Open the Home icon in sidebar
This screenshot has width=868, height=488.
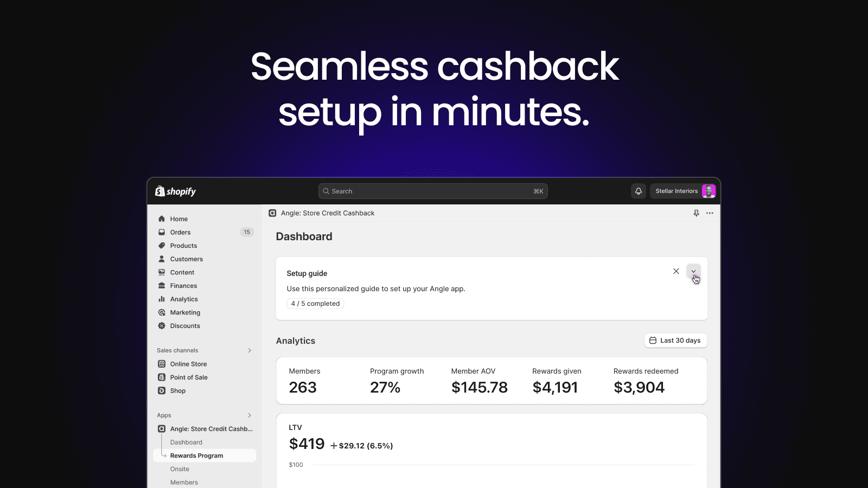point(162,219)
